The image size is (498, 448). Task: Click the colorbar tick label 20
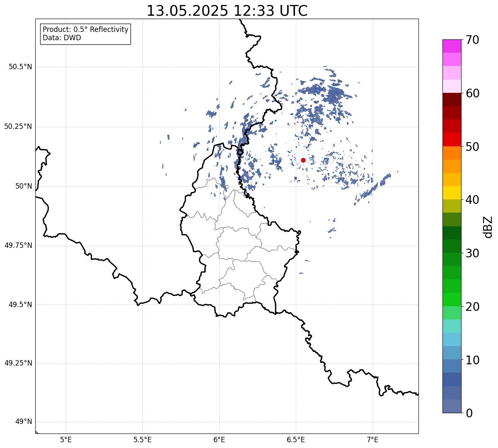point(472,307)
